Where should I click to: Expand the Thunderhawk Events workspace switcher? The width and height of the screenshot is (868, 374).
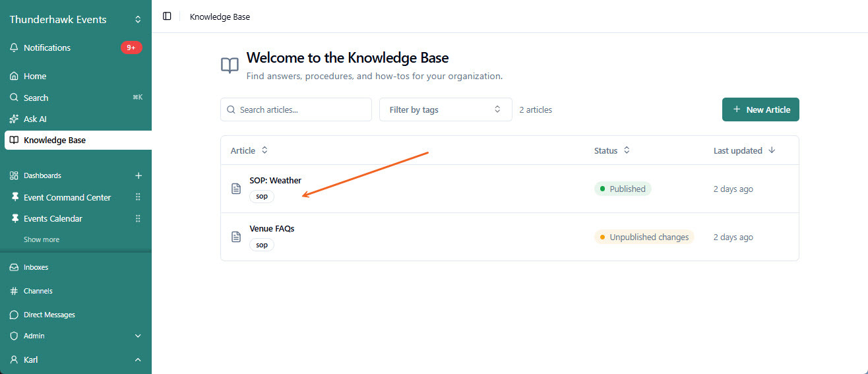138,20
